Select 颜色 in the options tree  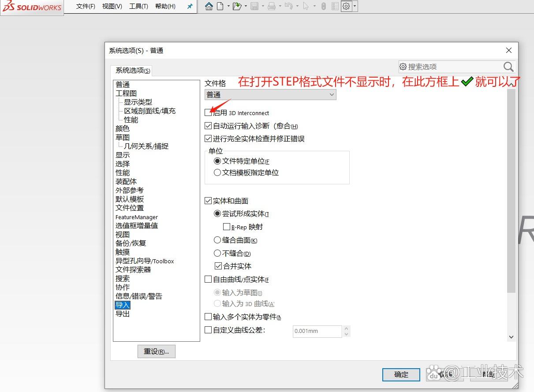(x=123, y=129)
